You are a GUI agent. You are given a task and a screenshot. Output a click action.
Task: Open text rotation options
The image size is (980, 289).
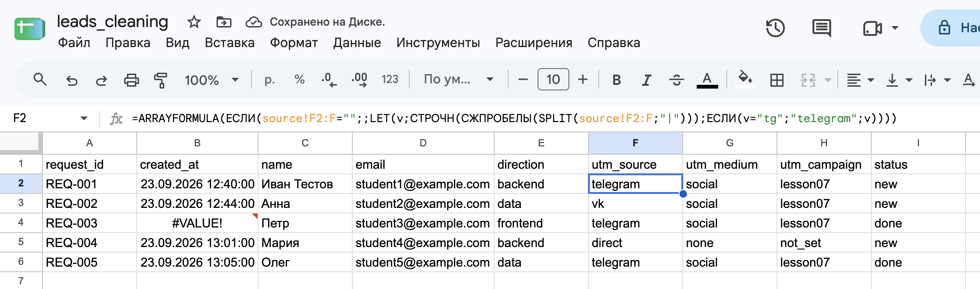[x=969, y=80]
